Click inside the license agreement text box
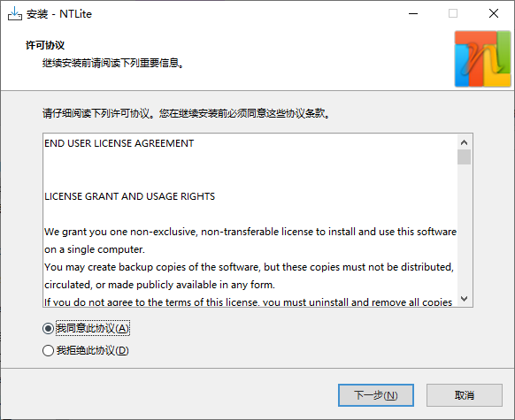 coord(250,220)
